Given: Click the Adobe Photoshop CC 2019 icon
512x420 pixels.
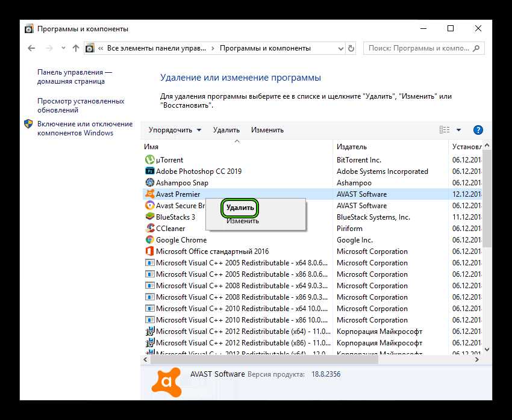Looking at the screenshot, I should point(149,171).
